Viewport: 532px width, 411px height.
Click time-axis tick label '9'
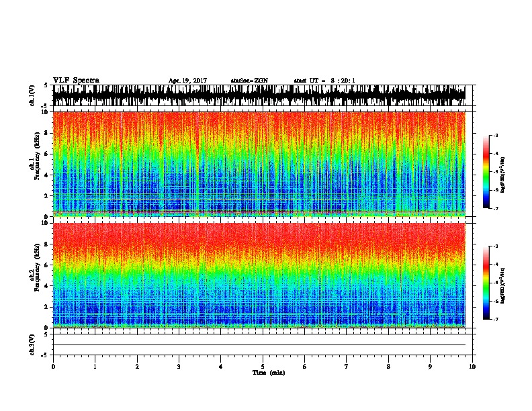[x=430, y=367]
